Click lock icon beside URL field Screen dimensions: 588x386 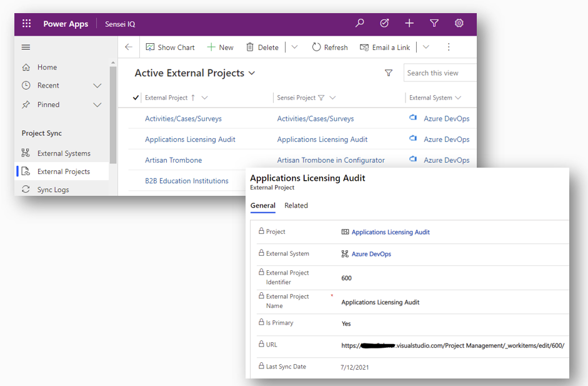coord(261,343)
